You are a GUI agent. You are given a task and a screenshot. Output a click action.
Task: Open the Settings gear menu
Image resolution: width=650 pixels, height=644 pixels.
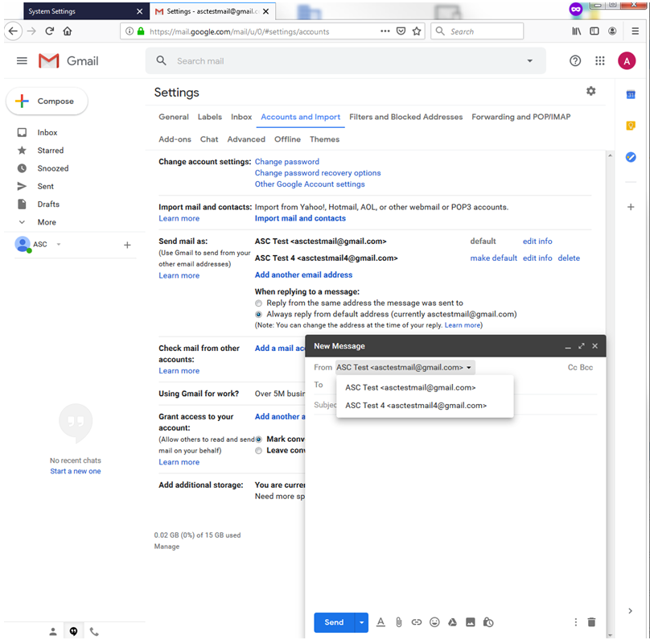tap(590, 91)
